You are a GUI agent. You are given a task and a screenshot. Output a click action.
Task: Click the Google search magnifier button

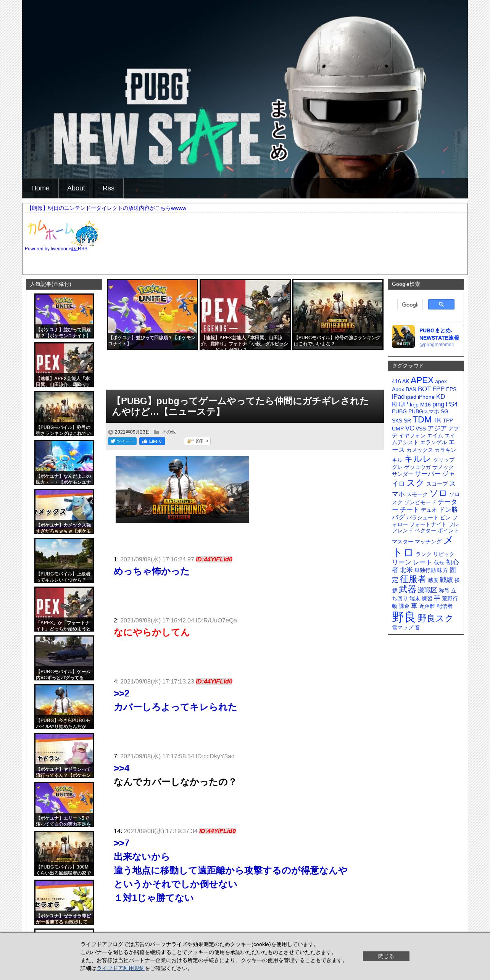pos(441,304)
